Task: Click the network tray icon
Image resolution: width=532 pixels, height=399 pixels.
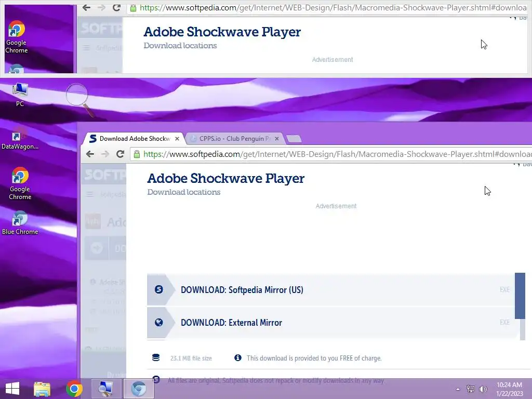Action: click(x=471, y=389)
